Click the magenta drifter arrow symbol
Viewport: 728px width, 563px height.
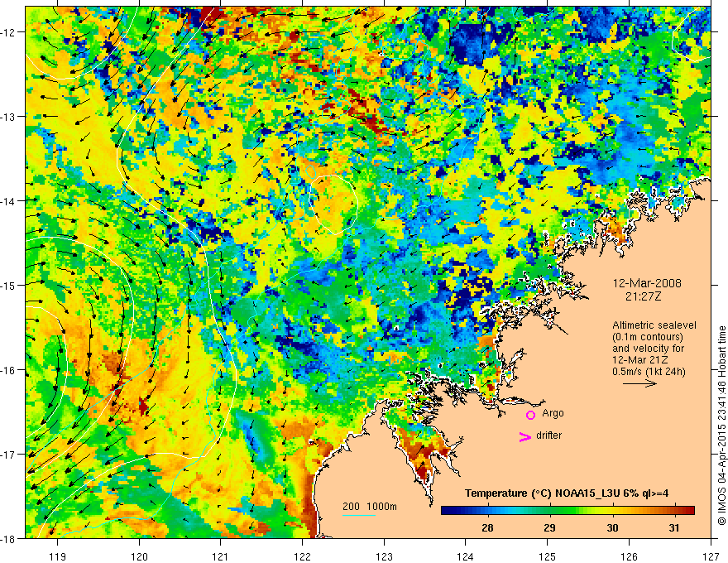(525, 436)
